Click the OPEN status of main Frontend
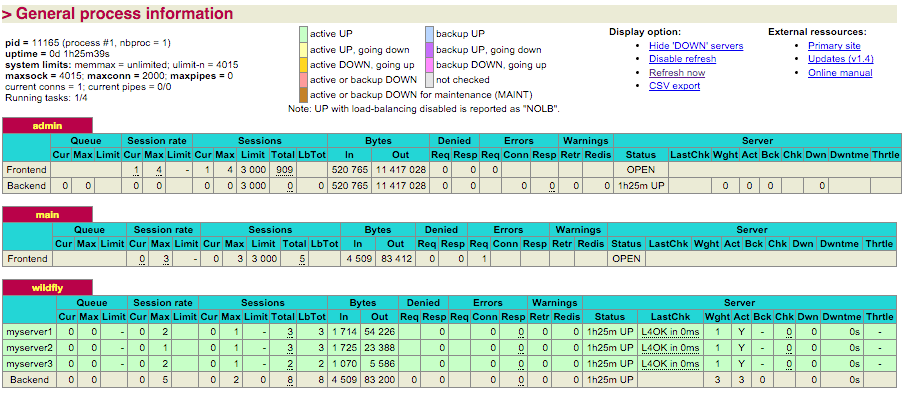This screenshot has height=402, width=905. (626, 259)
